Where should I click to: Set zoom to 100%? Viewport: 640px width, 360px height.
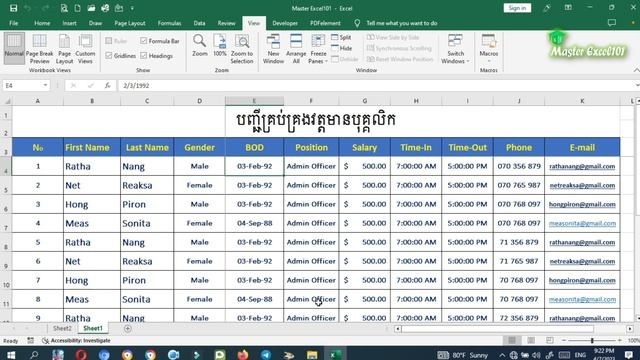tap(220, 46)
